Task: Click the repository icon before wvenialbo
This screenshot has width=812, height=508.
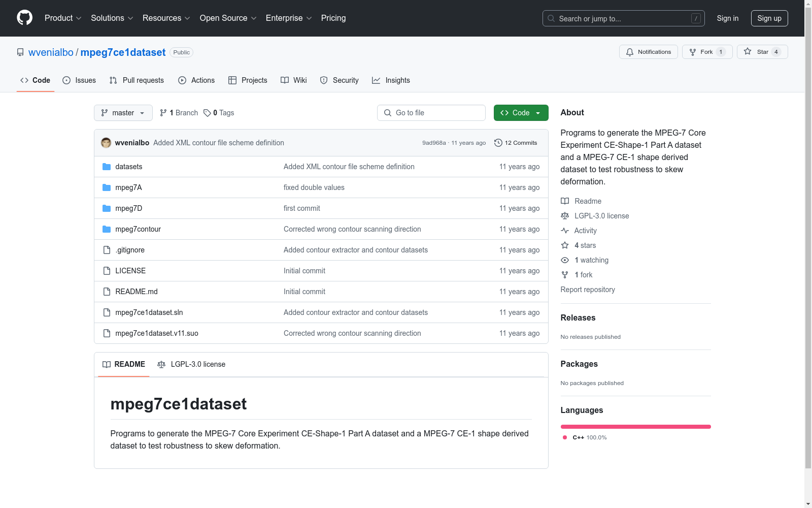Action: [20, 52]
